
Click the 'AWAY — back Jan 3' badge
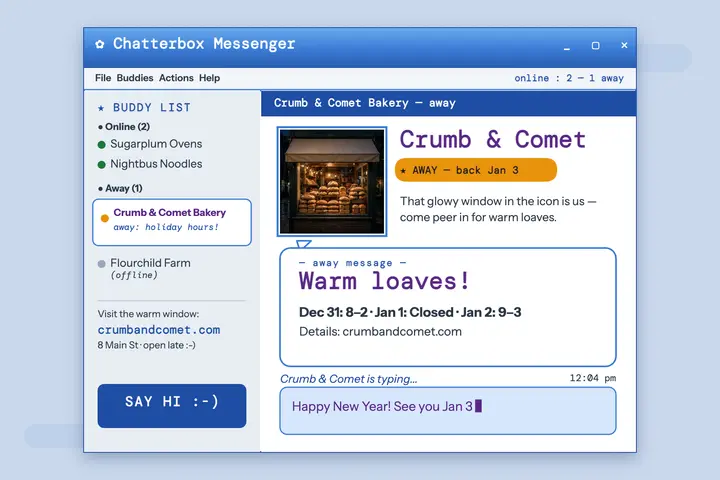pyautogui.click(x=476, y=170)
